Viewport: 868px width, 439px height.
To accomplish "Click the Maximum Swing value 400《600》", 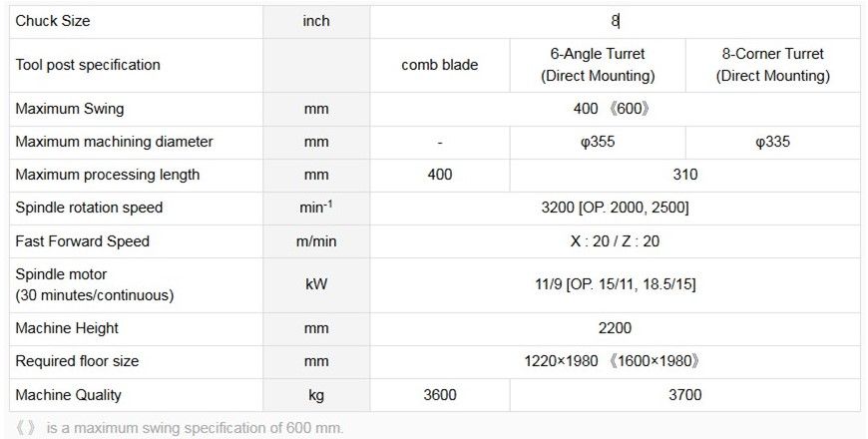I will [x=612, y=109].
